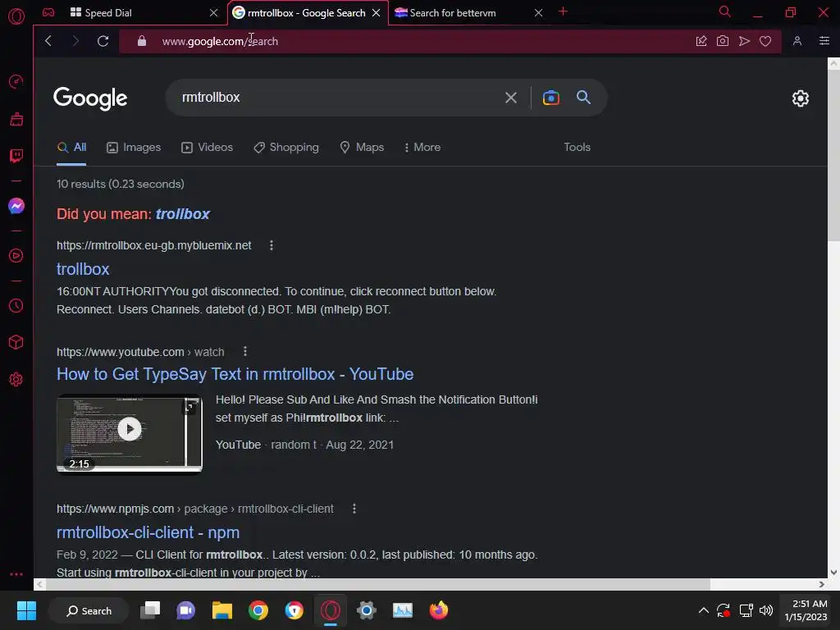This screenshot has height=630, width=840.
Task: Select the Images search tab
Action: (x=134, y=148)
